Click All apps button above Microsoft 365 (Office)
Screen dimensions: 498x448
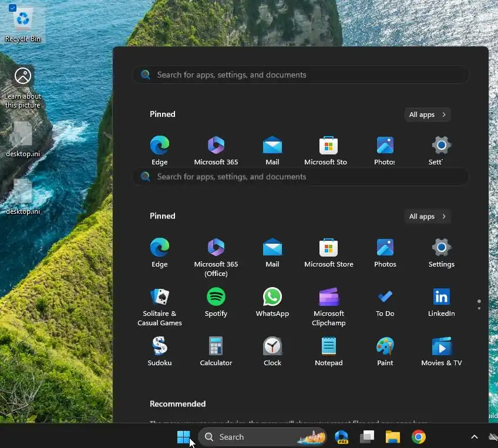(x=428, y=217)
